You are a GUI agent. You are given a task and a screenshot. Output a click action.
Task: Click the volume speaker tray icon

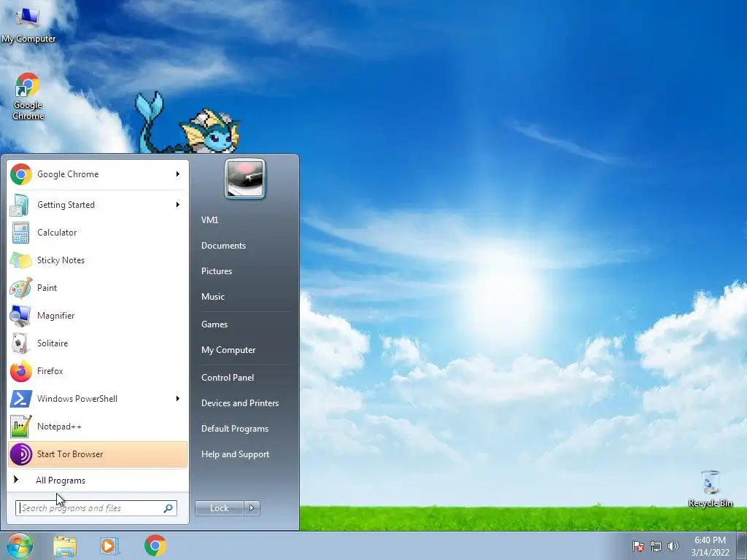coord(673,546)
